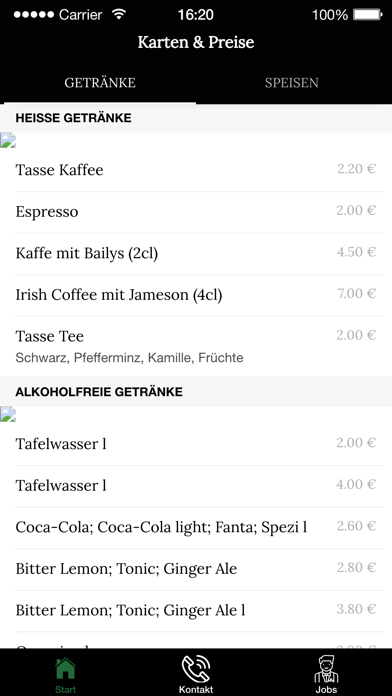
Task: Select the Tafelwasser item priced 4.00 €
Action: pyautogui.click(x=196, y=486)
